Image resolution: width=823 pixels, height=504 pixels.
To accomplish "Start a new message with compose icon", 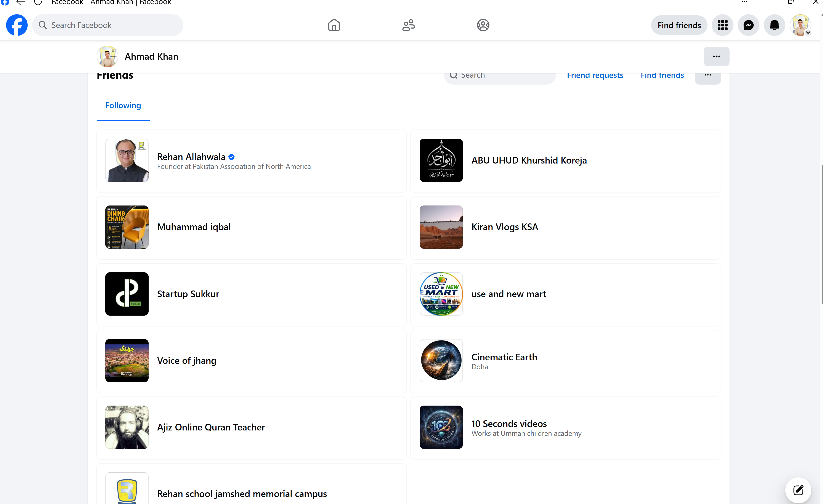I will coord(798,490).
